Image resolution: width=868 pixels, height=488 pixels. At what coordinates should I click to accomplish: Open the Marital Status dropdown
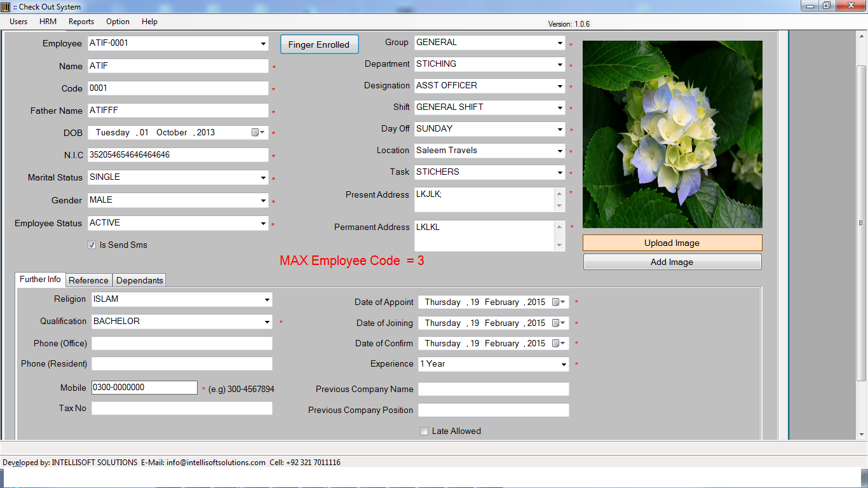263,178
